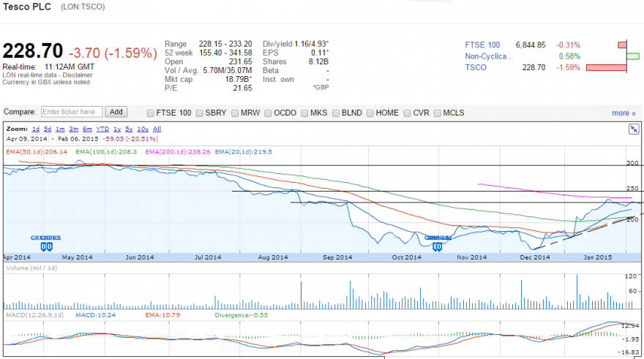The height and width of the screenshot is (359, 644).
Task: Open the Disclaimer link
Action: click(78, 75)
